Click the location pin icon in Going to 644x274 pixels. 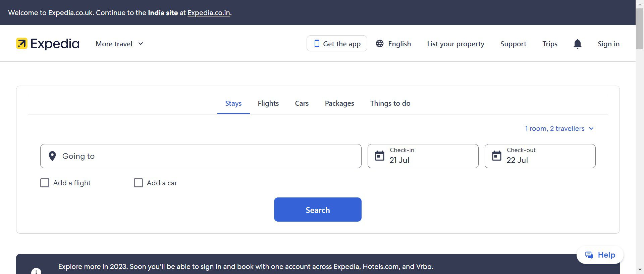pos(52,156)
